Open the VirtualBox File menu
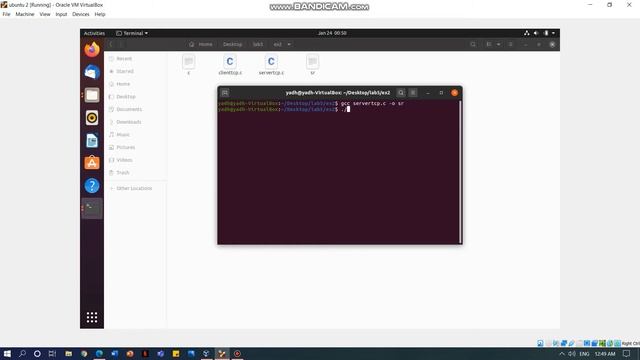The image size is (640, 360). coord(7,14)
